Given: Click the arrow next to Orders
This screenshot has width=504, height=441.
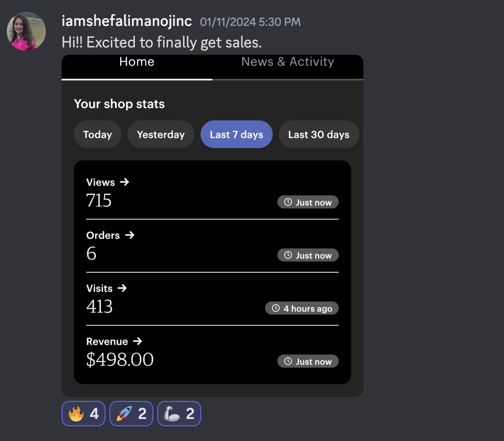Looking at the screenshot, I should coord(130,235).
